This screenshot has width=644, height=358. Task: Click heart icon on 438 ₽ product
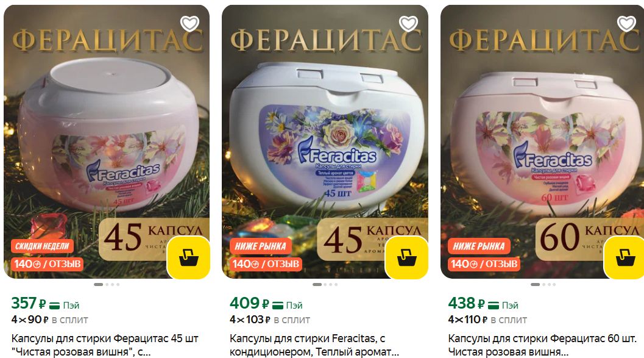point(626,23)
